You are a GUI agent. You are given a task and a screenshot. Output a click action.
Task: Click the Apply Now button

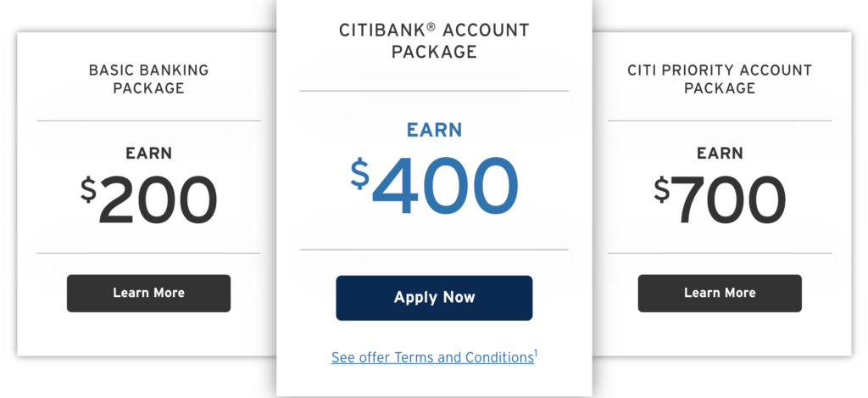434,298
